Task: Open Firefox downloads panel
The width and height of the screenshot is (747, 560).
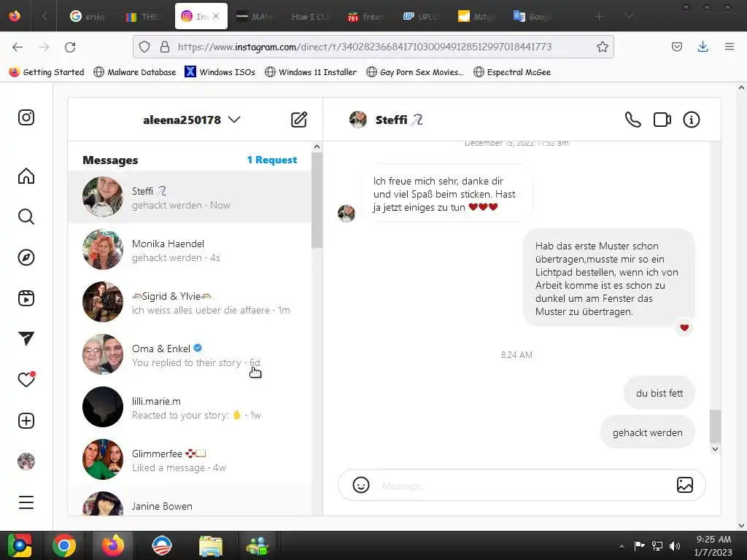Action: [x=703, y=47]
